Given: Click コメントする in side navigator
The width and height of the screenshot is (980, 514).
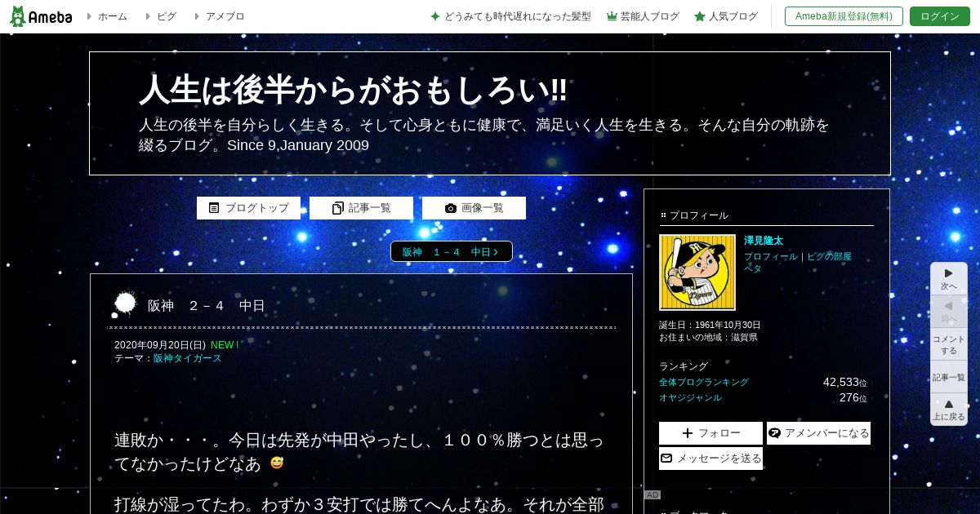Looking at the screenshot, I should pos(949,344).
